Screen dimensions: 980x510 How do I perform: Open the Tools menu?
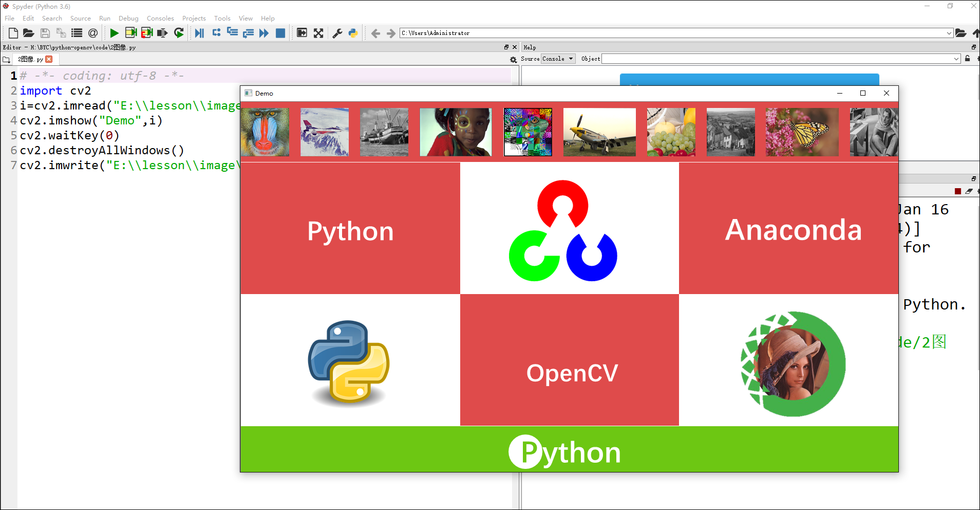222,18
